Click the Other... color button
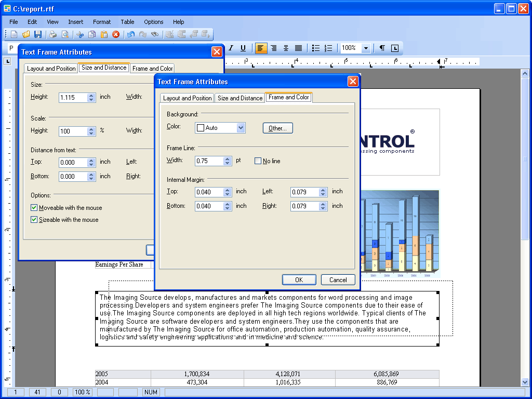 point(277,128)
